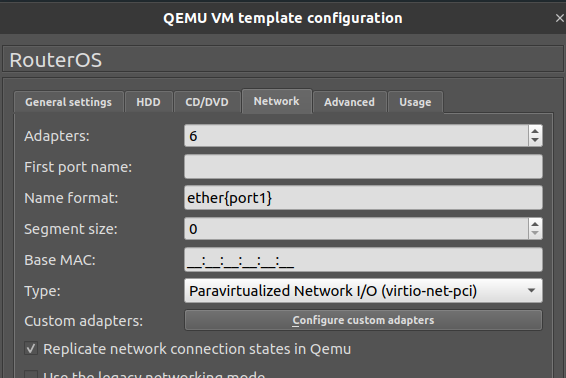Click the Type label
This screenshot has width=566, height=378.
[x=42, y=291]
